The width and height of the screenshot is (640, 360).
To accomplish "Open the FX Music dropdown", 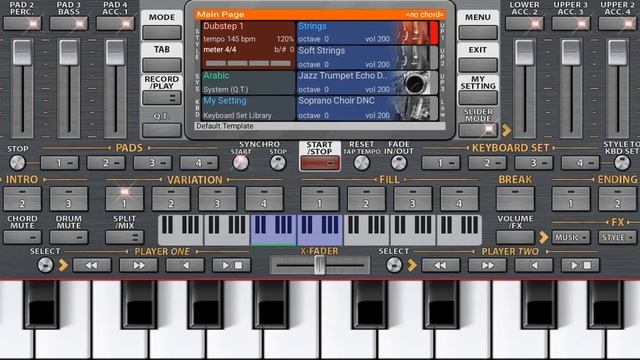I will point(571,237).
